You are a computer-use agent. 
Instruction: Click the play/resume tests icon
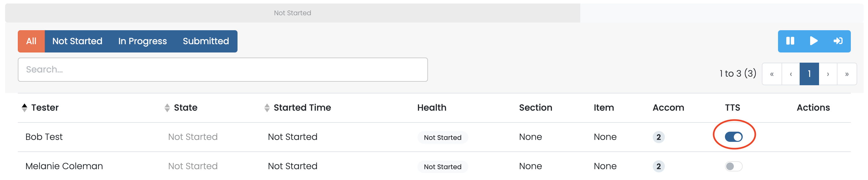[813, 41]
